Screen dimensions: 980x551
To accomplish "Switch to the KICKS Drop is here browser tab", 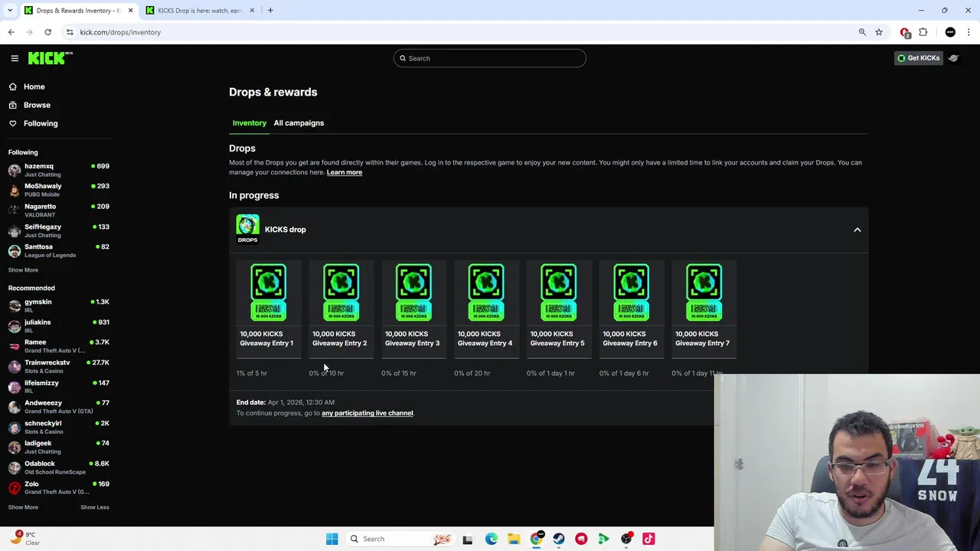I will [x=200, y=11].
